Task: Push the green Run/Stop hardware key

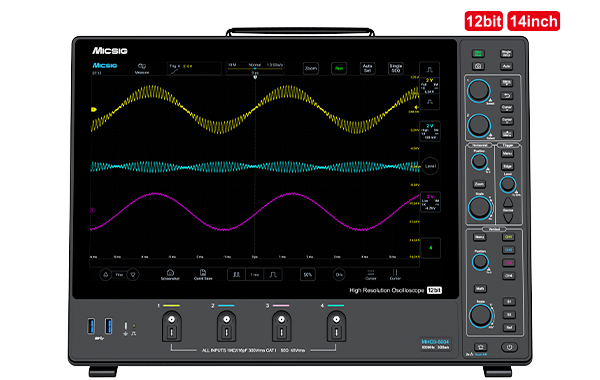Action: pyautogui.click(x=478, y=53)
